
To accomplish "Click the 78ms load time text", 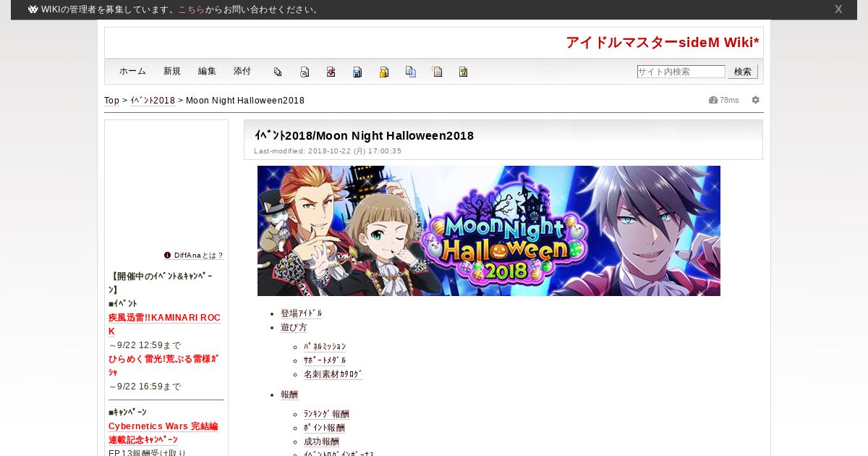I will coord(729,100).
